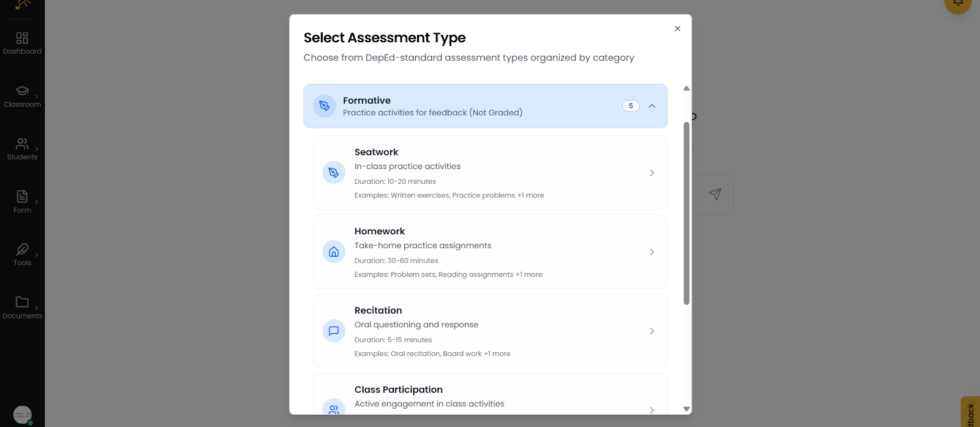
Task: Open the user profile avatar
Action: 22,415
